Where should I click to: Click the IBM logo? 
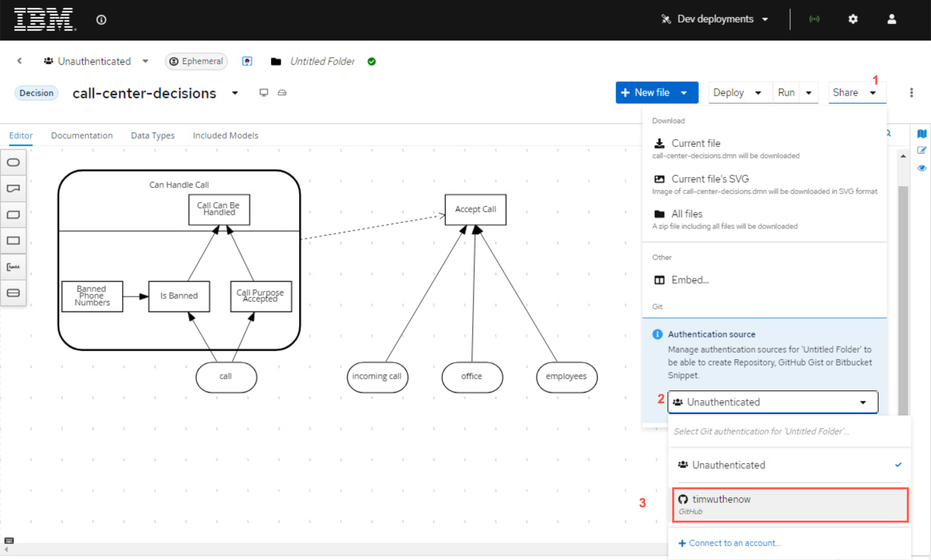click(x=45, y=19)
